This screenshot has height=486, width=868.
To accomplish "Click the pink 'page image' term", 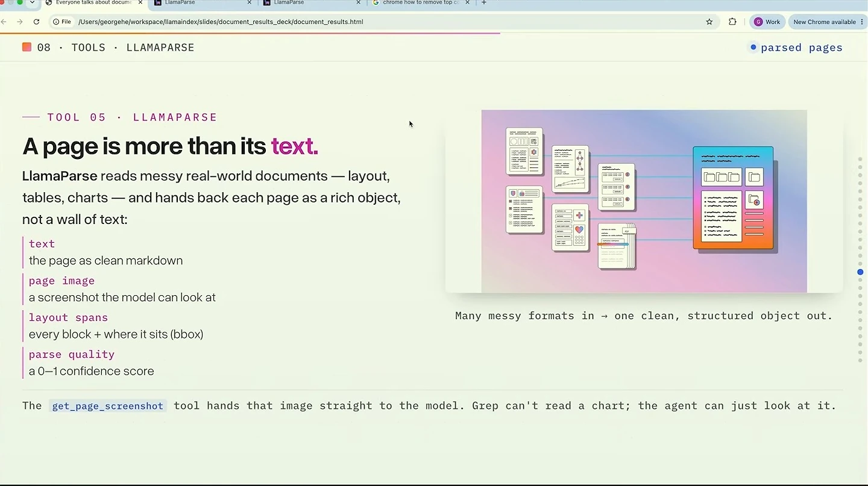I will (61, 281).
